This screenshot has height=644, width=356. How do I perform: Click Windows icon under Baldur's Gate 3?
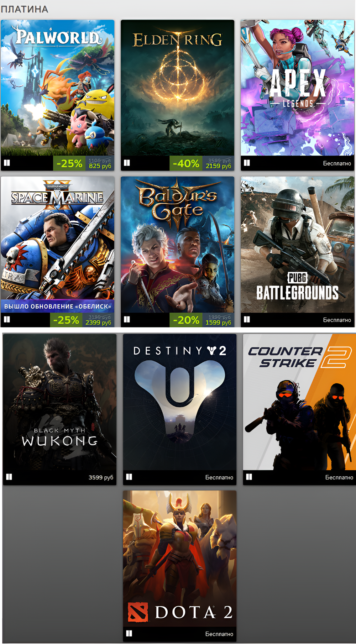(127, 319)
